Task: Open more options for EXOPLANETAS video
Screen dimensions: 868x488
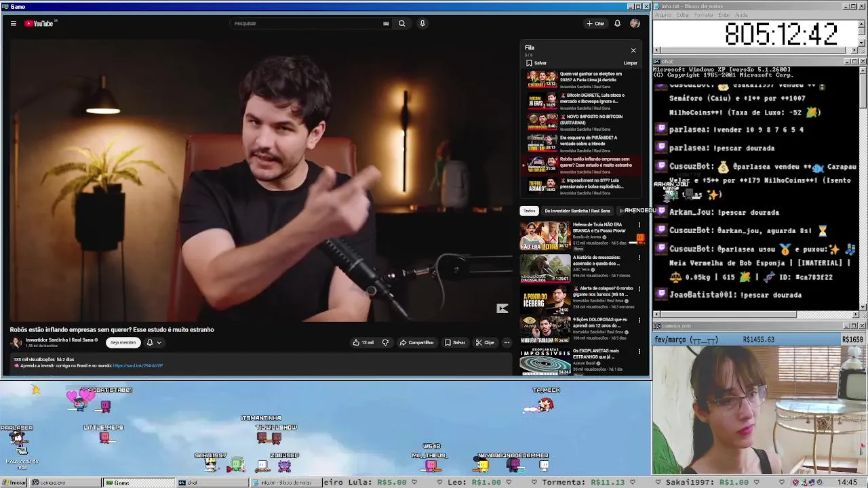Action: (x=639, y=351)
